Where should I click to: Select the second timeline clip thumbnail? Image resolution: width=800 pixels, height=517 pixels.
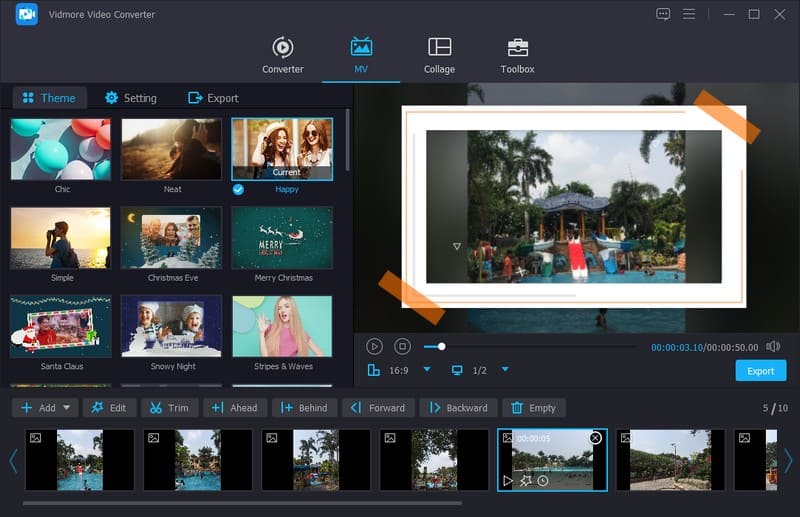coord(198,460)
